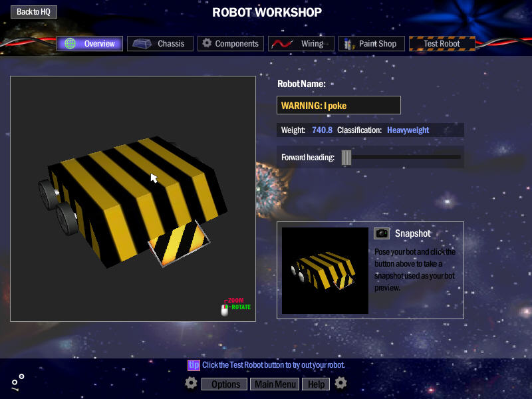Click the spray can Paint Shop icon
Screen dimensions: 532x399
(348, 44)
